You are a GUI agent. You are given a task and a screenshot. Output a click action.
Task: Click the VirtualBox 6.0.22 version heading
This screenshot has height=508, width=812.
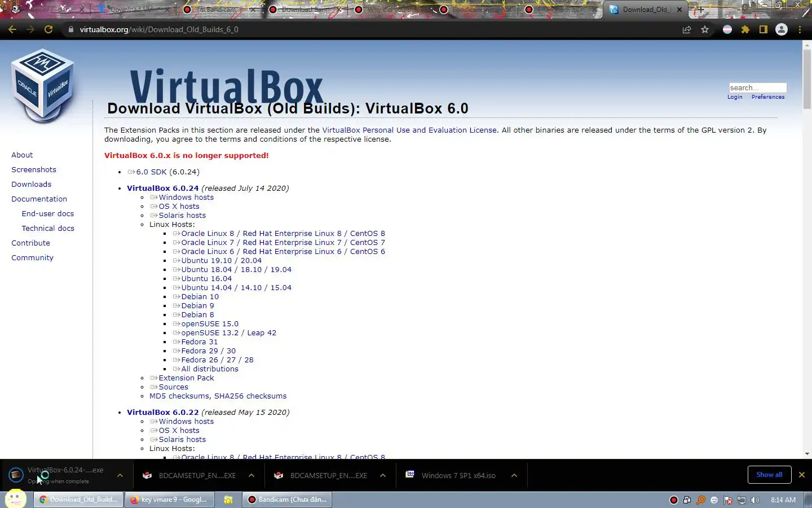point(163,412)
